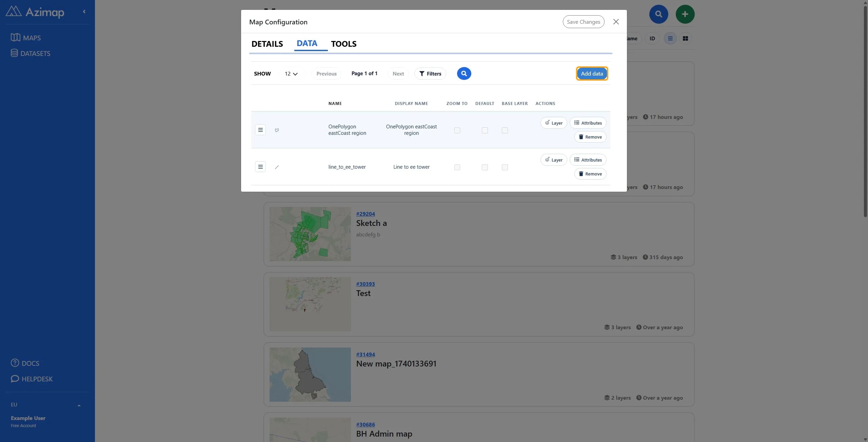This screenshot has width=868, height=442.
Task: Enable Default for OnePolygon eastCoast region
Action: click(485, 130)
